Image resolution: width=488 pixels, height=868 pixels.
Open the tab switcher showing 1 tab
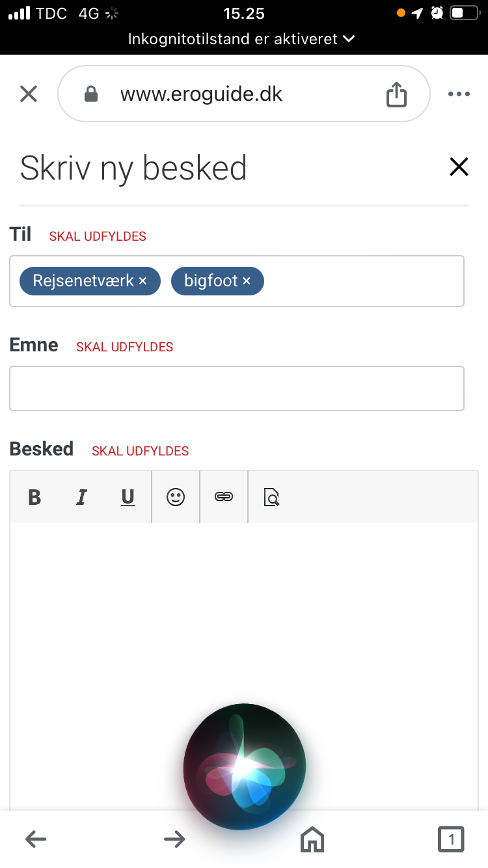tap(451, 839)
